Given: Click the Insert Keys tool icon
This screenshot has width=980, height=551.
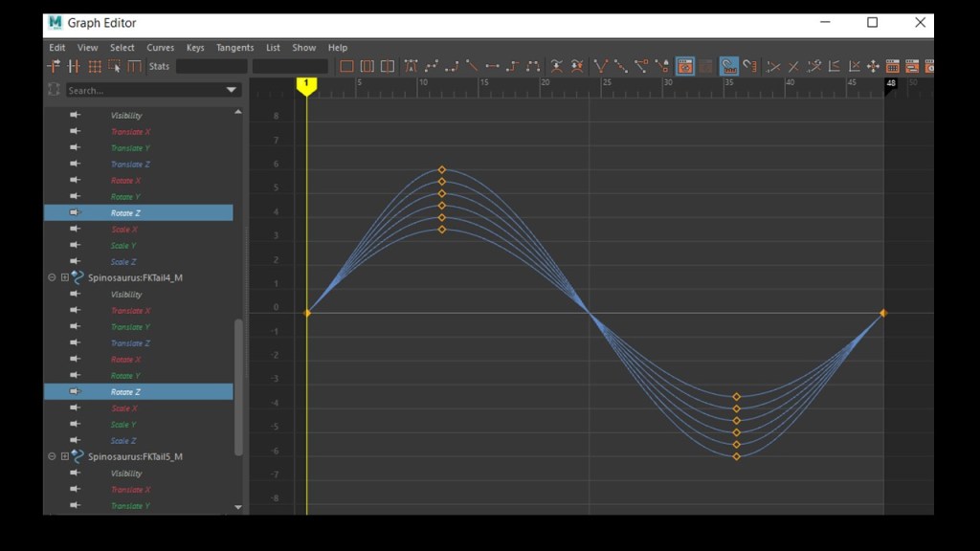Looking at the screenshot, I should [74, 67].
